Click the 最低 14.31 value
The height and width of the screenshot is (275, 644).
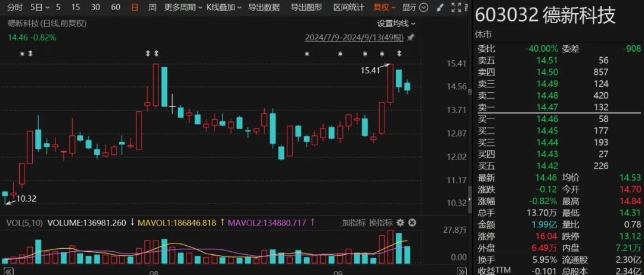[x=630, y=212]
